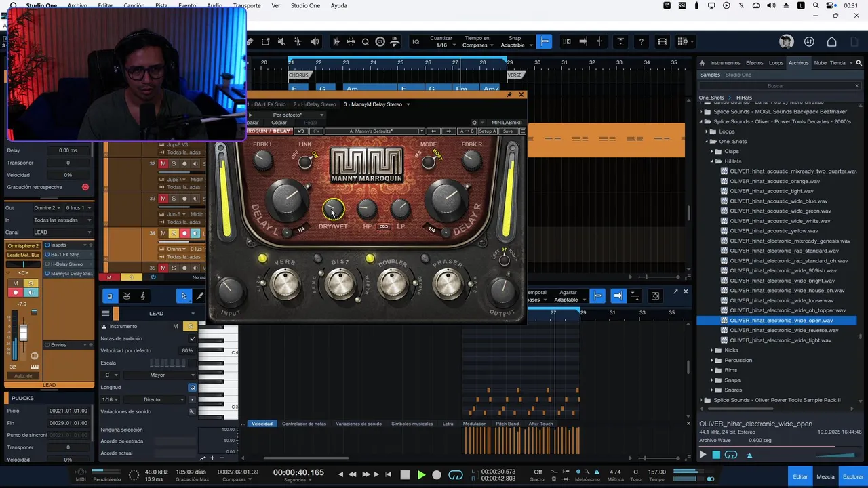Click the IQ quantize icon

pyautogui.click(x=416, y=42)
